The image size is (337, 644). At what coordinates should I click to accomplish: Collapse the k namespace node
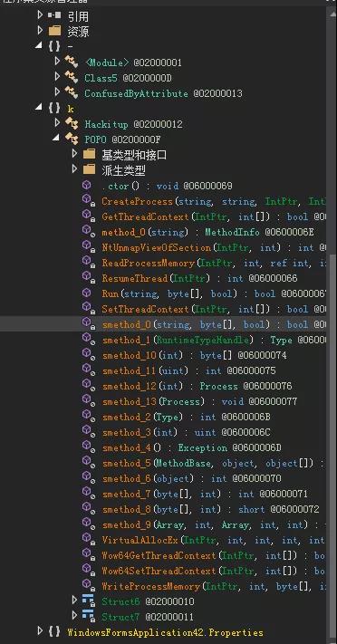(39, 107)
